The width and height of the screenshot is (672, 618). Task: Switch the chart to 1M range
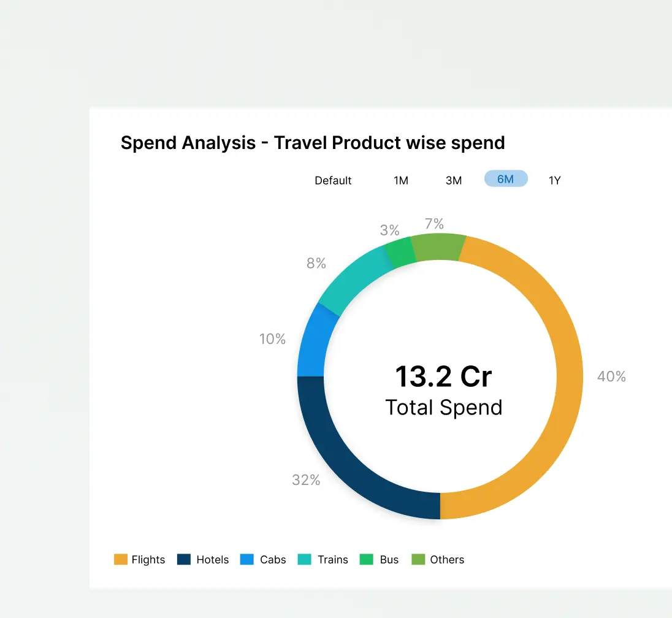coord(401,180)
